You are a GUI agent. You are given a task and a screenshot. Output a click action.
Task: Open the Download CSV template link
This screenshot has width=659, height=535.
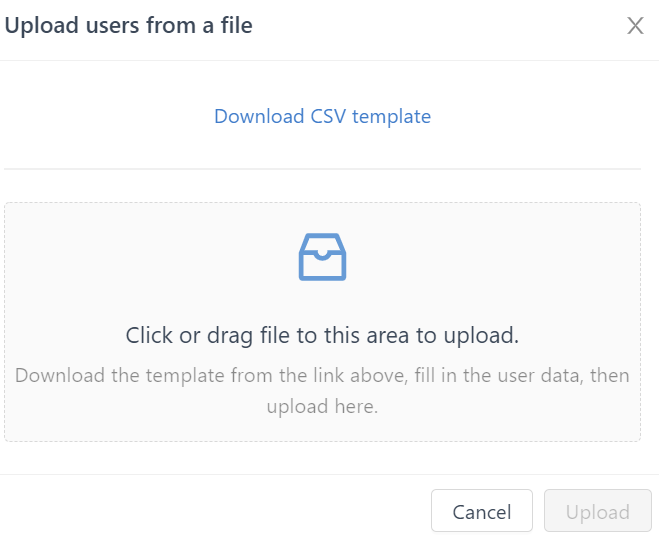pos(322,116)
